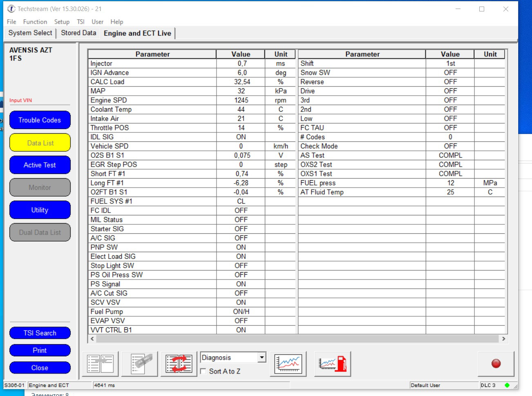Screen dimensions: 532x396
Task: Start recording with the red record button
Action: (496, 364)
